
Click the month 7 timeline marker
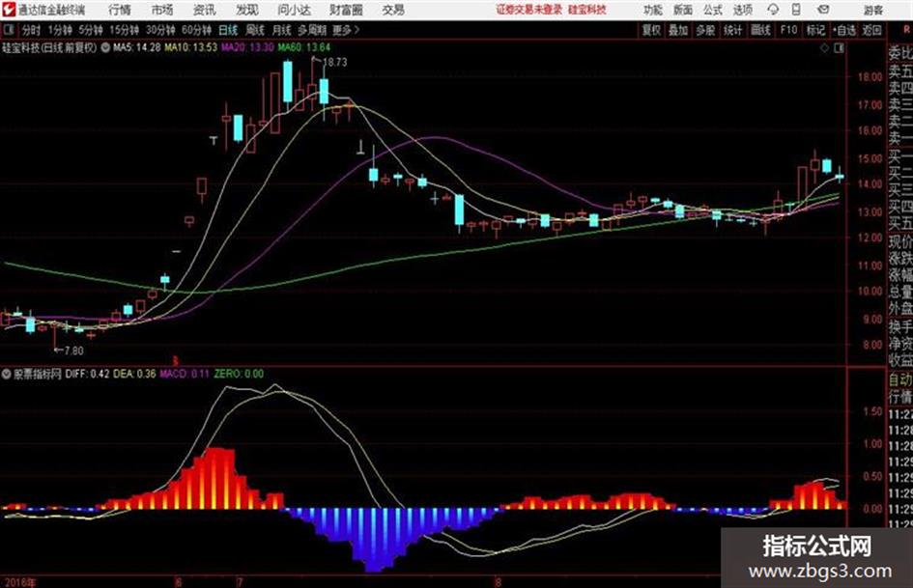[x=240, y=582]
